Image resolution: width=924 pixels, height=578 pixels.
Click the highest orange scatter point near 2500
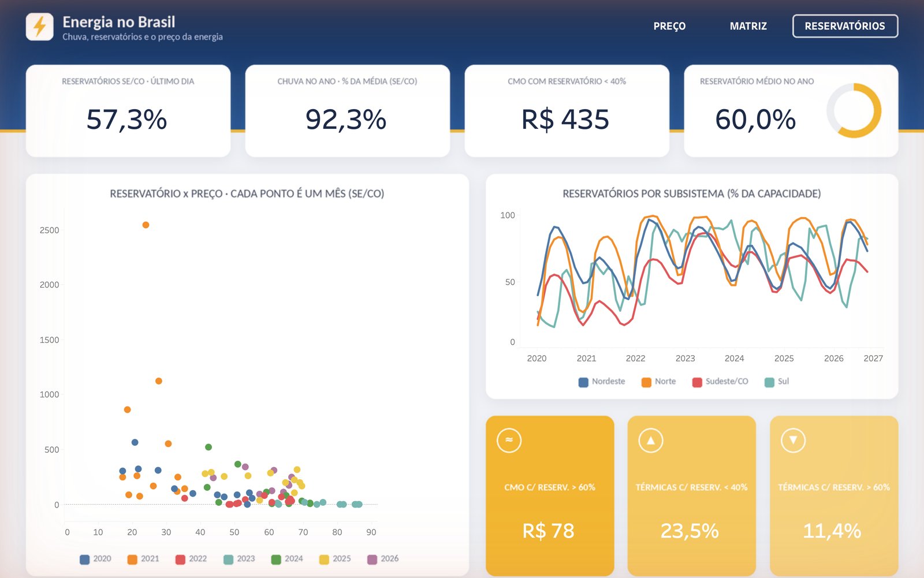click(x=146, y=225)
